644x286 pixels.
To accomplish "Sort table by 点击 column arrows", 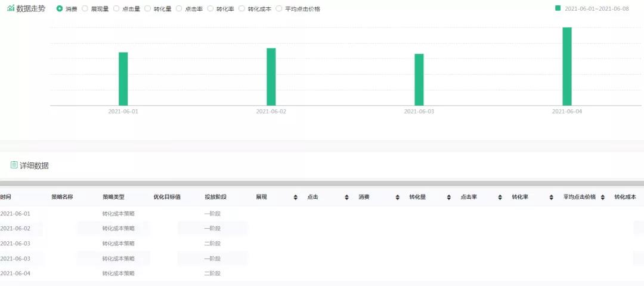I will tap(346, 197).
